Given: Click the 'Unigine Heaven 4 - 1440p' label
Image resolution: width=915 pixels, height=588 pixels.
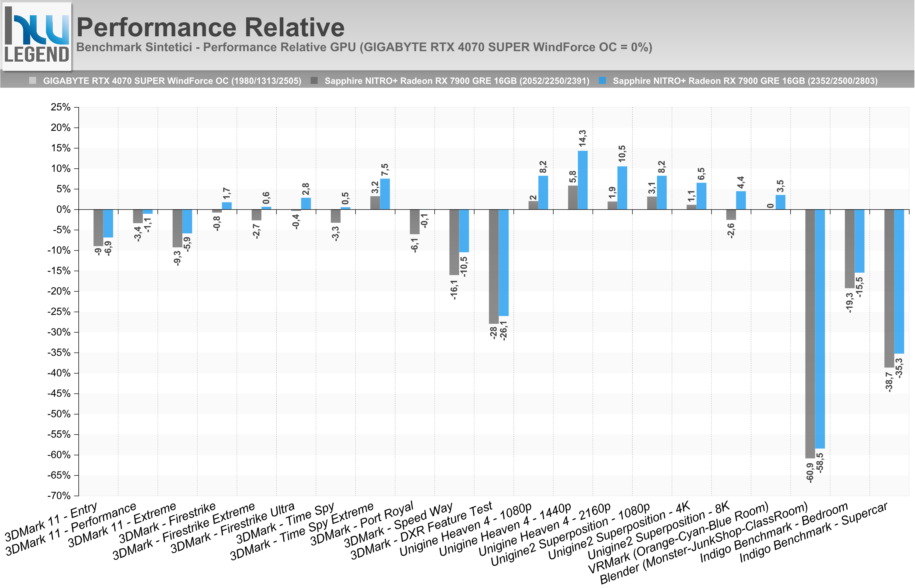Looking at the screenshot, I should [x=505, y=529].
